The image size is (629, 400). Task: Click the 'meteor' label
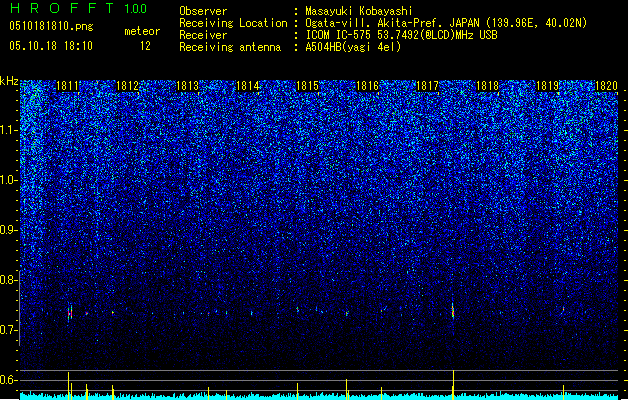[x=142, y=31]
